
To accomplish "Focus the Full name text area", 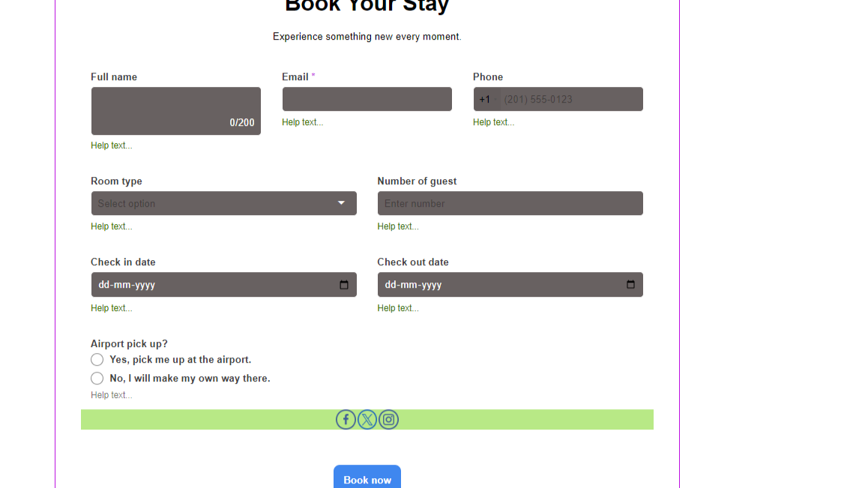I will [176, 111].
